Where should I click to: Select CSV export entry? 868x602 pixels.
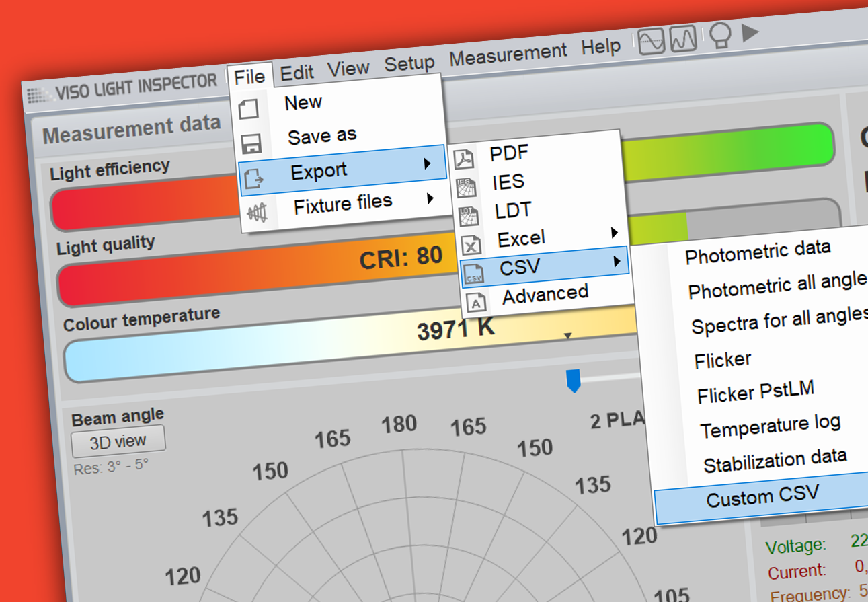tap(544, 266)
